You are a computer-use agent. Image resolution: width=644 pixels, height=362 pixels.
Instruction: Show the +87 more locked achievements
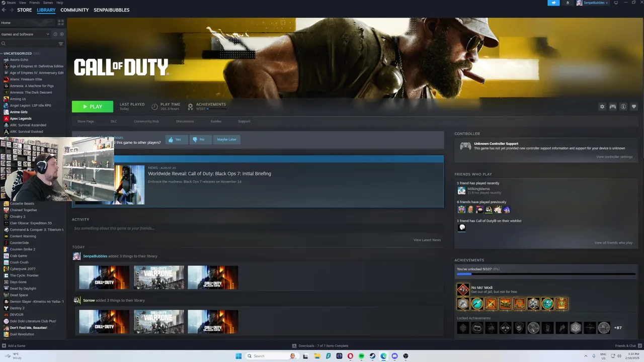(618, 328)
